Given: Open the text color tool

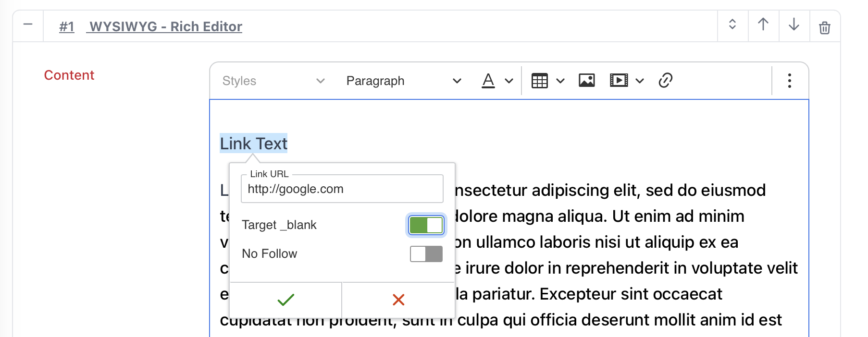Looking at the screenshot, I should coord(488,81).
